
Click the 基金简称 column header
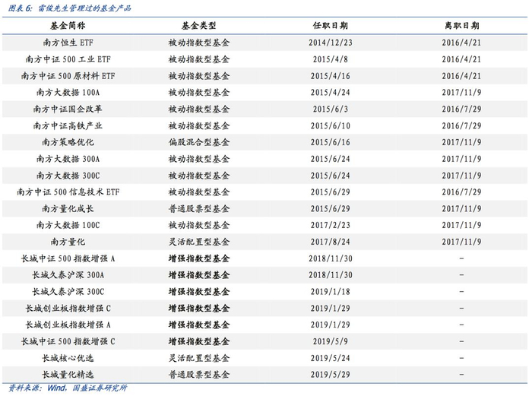[x=68, y=25]
